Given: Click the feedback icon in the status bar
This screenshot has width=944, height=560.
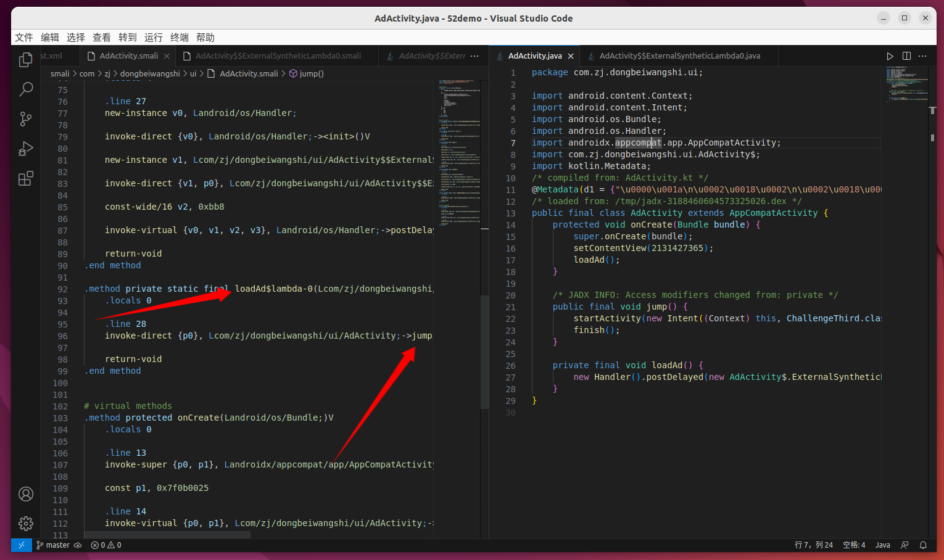Looking at the screenshot, I should [x=905, y=545].
